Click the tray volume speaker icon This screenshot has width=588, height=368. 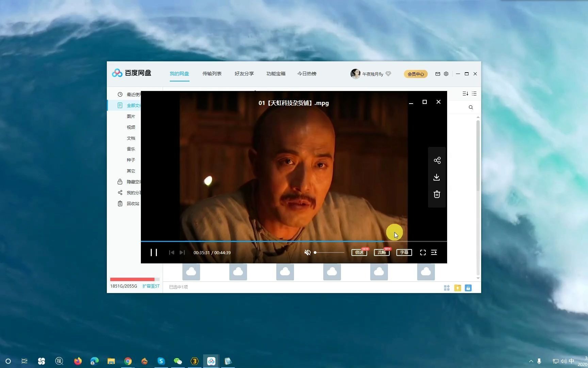click(564, 361)
